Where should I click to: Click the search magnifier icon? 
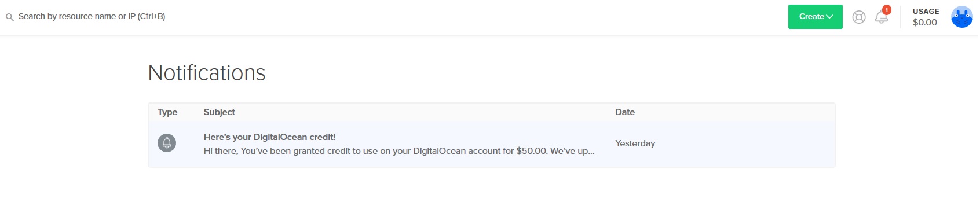coord(9,17)
